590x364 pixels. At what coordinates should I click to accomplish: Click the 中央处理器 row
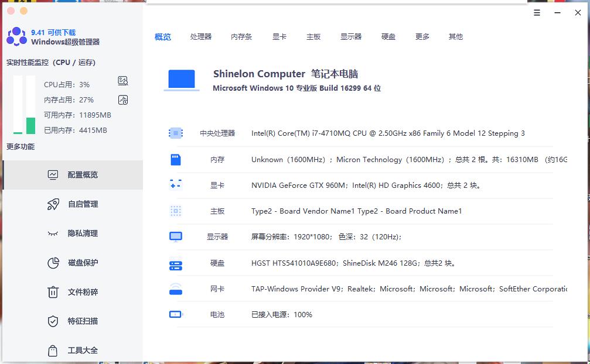(360, 133)
